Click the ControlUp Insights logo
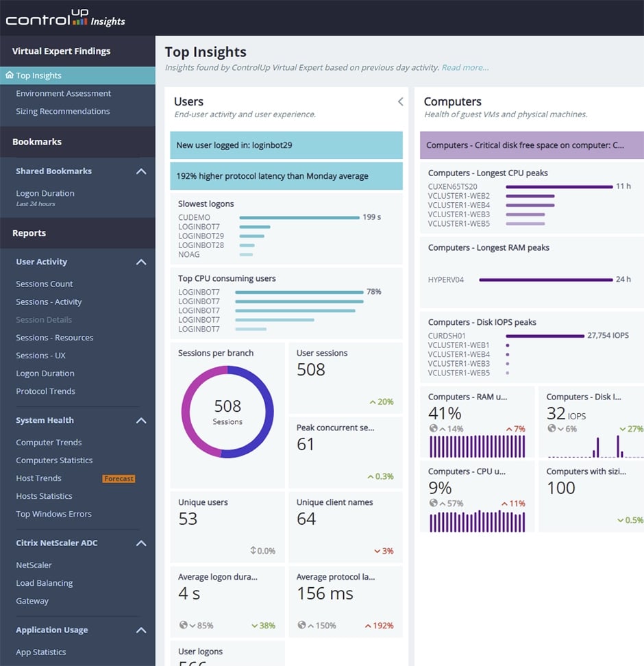Image resolution: width=644 pixels, height=666 pixels. (65, 18)
